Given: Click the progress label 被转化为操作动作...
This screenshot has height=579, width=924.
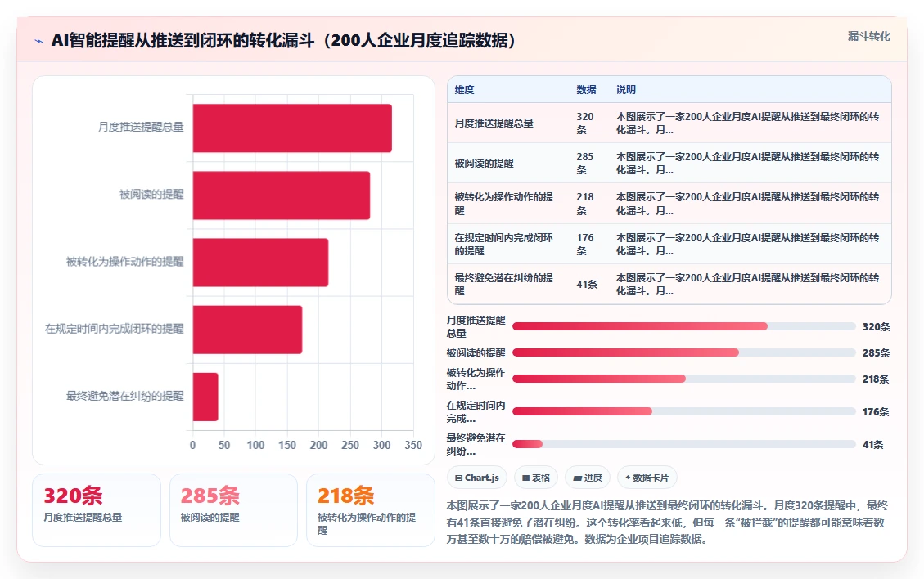Looking at the screenshot, I should [476, 379].
